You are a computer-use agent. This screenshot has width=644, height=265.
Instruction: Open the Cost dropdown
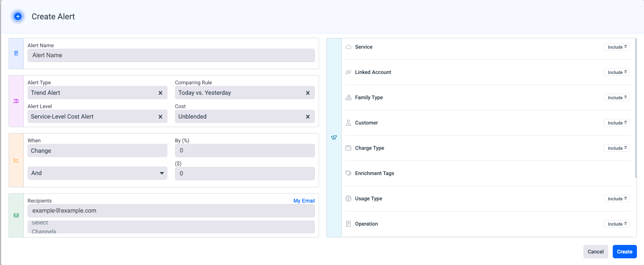click(x=245, y=117)
